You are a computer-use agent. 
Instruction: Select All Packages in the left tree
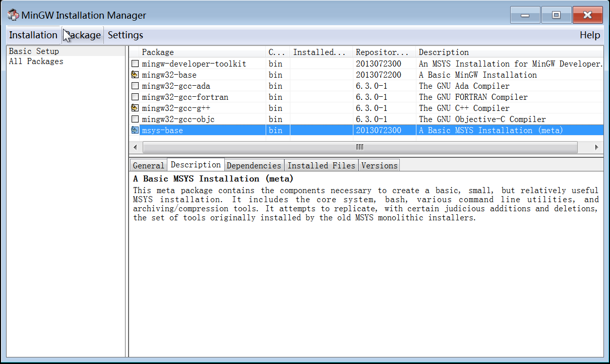click(36, 62)
